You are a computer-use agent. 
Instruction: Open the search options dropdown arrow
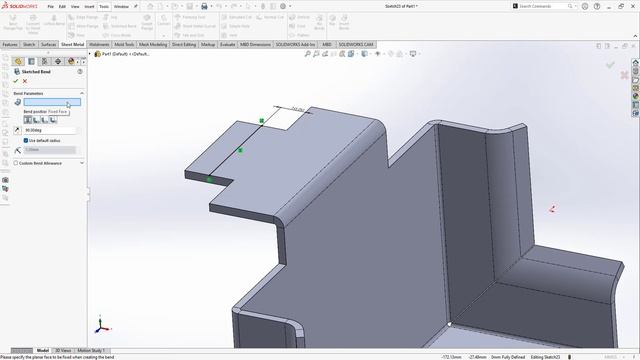point(576,7)
